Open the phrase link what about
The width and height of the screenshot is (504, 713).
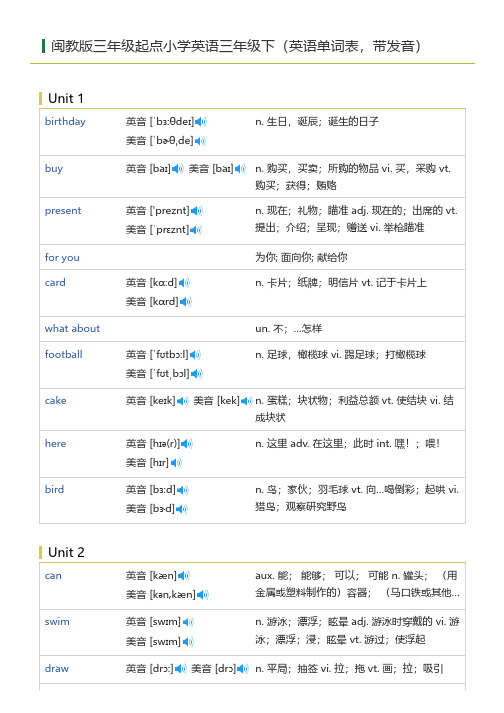coord(72,328)
